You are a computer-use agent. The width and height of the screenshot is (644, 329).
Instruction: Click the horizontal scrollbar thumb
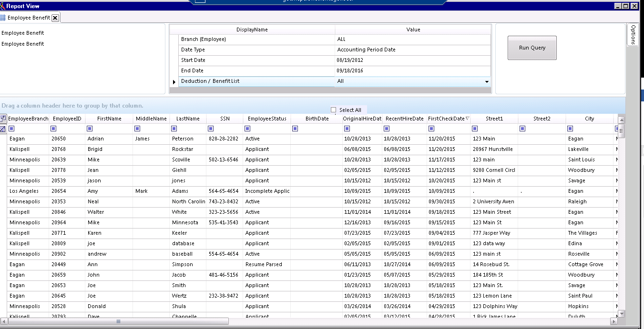[x=118, y=321]
